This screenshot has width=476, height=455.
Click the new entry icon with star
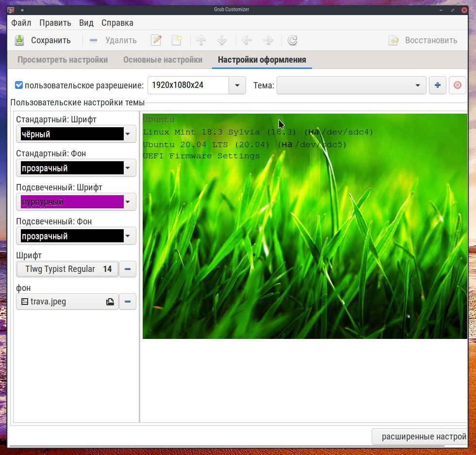pyautogui.click(x=177, y=40)
